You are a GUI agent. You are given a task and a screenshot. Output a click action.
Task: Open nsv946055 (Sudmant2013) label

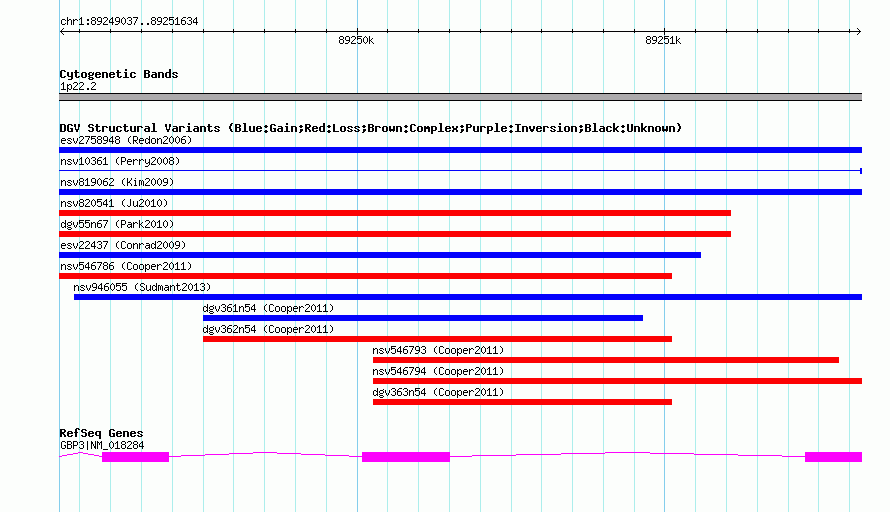point(142,287)
